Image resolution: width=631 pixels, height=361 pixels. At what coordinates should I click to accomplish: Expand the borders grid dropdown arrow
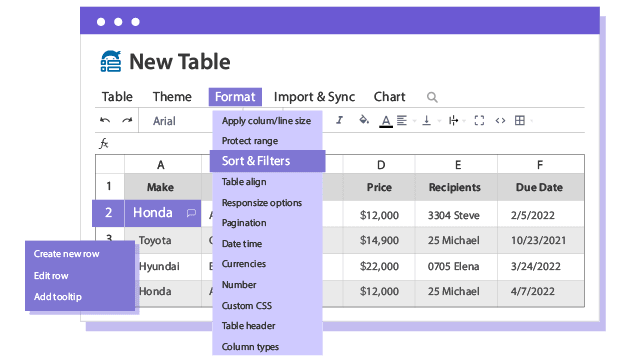tap(532, 121)
